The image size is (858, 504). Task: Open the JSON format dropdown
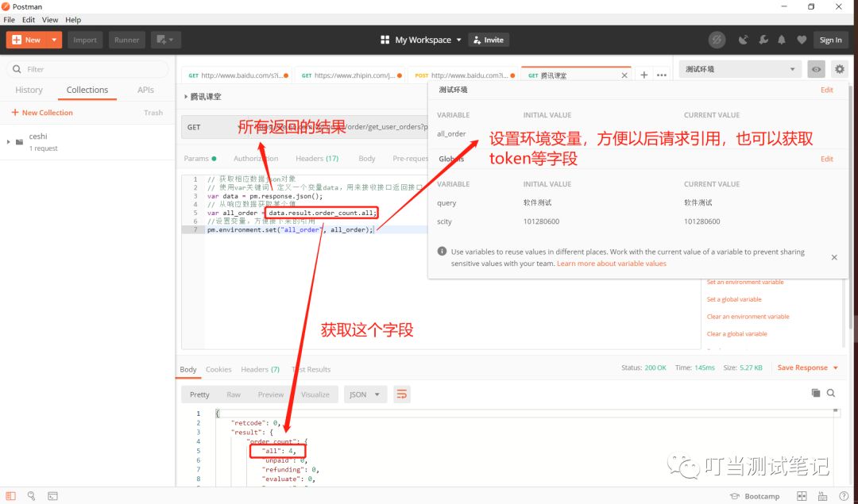pyautogui.click(x=365, y=394)
